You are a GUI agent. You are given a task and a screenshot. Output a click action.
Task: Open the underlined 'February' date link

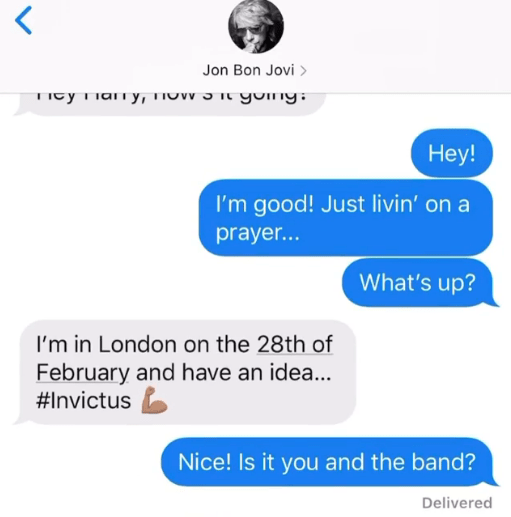pyautogui.click(x=82, y=372)
